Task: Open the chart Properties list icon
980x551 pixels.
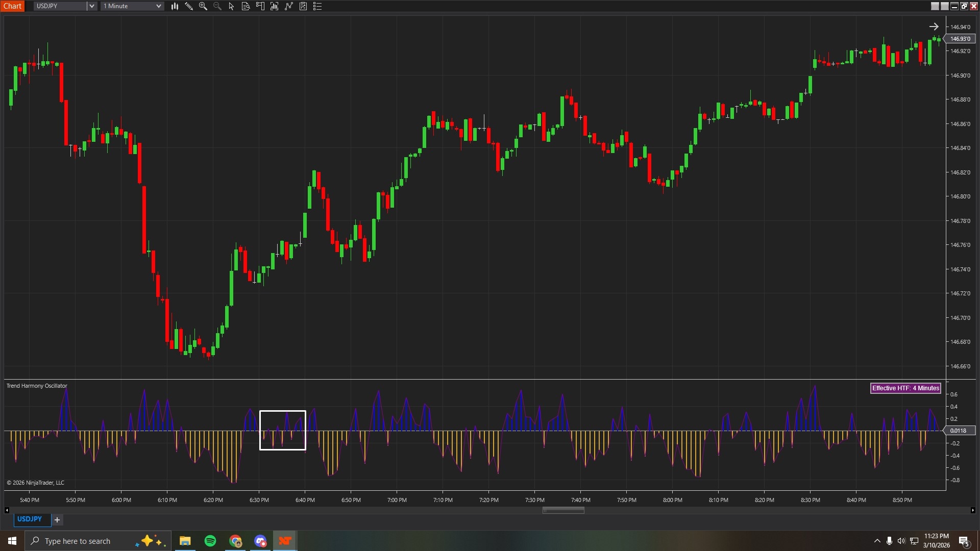Action: [317, 6]
